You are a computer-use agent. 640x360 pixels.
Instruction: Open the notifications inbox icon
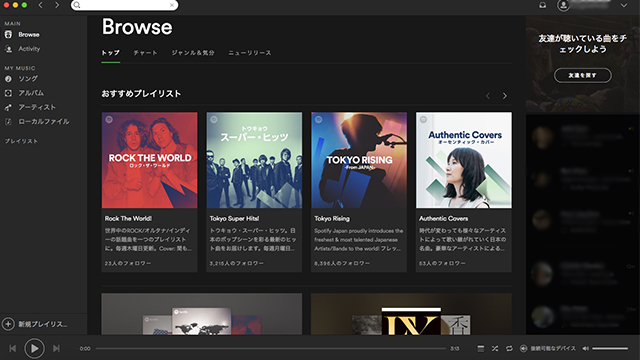pyautogui.click(x=542, y=5)
